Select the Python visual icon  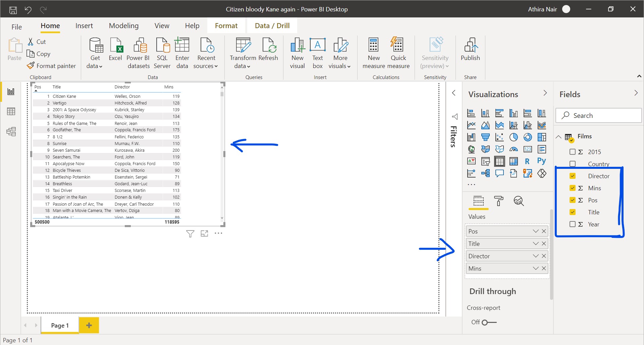(x=542, y=161)
